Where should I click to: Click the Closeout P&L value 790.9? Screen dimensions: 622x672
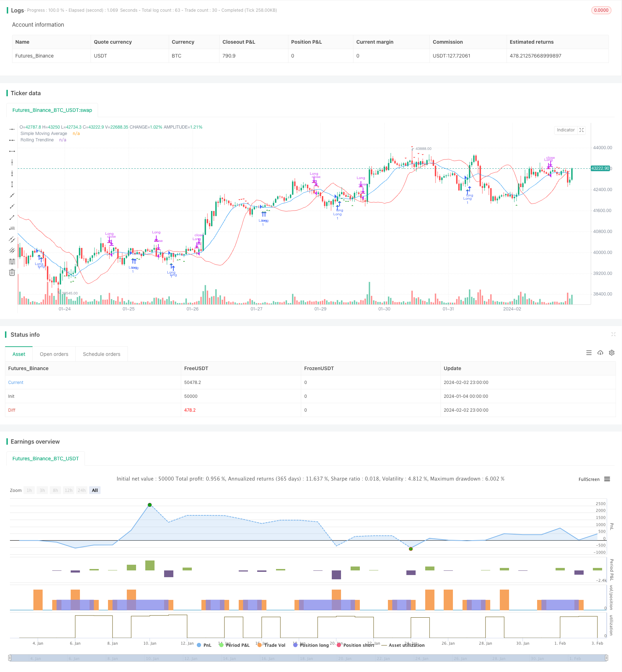(229, 56)
